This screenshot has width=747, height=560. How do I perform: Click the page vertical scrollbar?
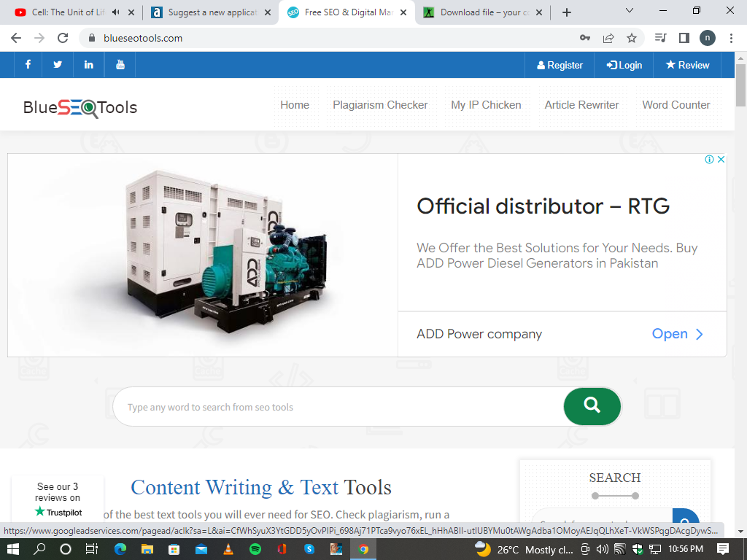[741, 86]
